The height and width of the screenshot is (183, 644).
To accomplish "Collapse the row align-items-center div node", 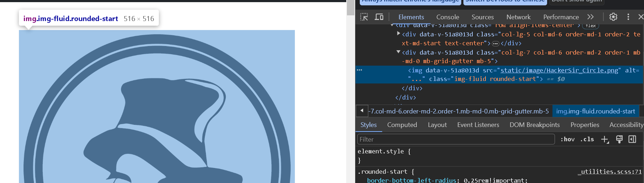I will [x=392, y=25].
